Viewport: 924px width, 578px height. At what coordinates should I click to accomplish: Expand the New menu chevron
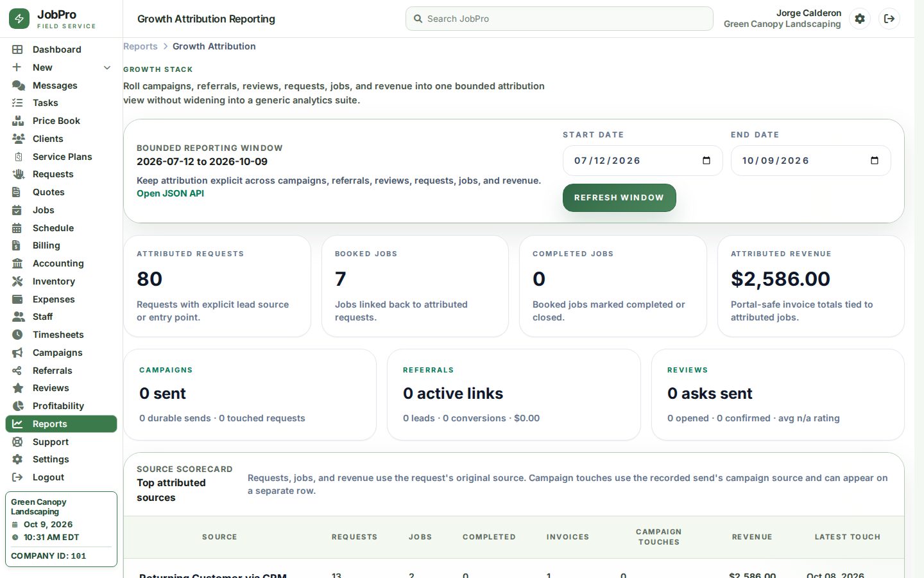coord(107,67)
